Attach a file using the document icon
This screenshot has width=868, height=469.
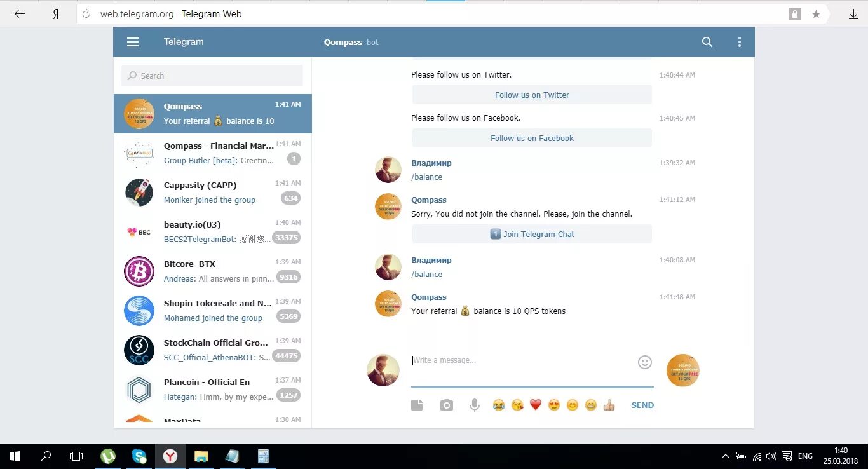(417, 405)
